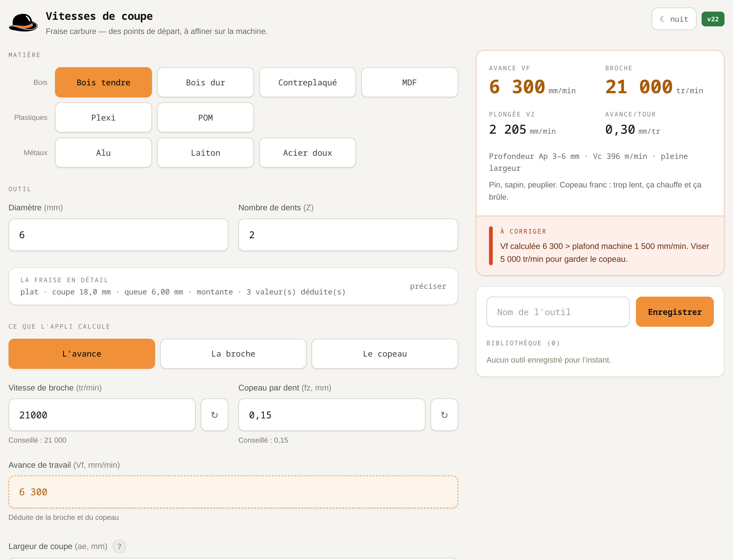This screenshot has width=733, height=560.
Task: Open the help hint for Largeur de coupe
Action: [119, 546]
